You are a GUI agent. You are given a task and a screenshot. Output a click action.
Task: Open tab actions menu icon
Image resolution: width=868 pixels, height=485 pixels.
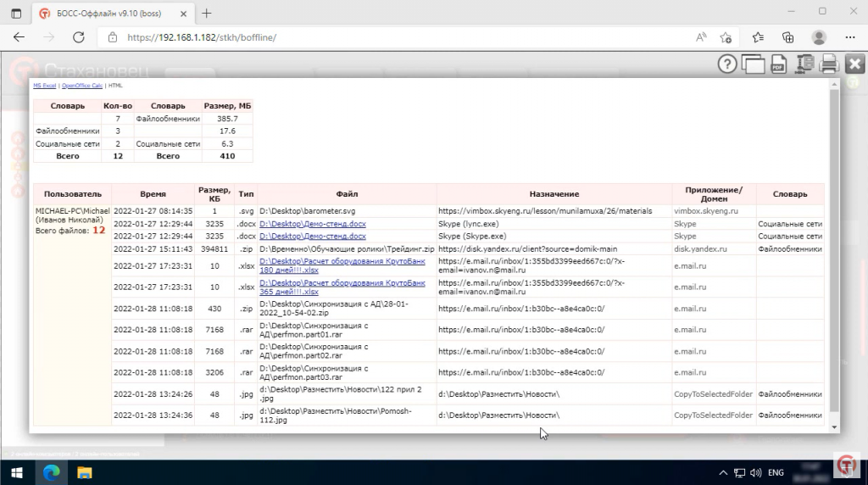[x=16, y=14]
